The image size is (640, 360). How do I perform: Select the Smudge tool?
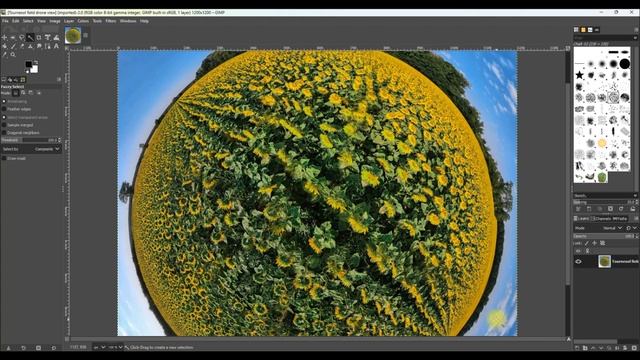39,46
